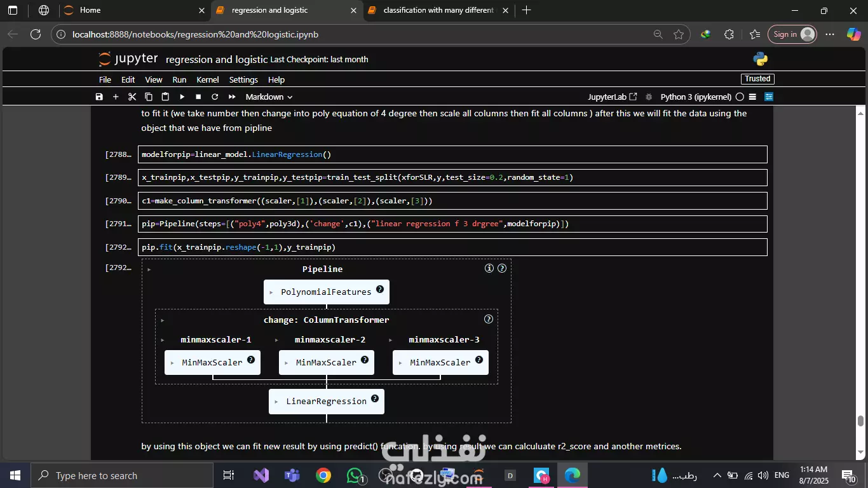Viewport: 868px width, 488px height.
Task: Refresh the browser page
Action: 36,34
